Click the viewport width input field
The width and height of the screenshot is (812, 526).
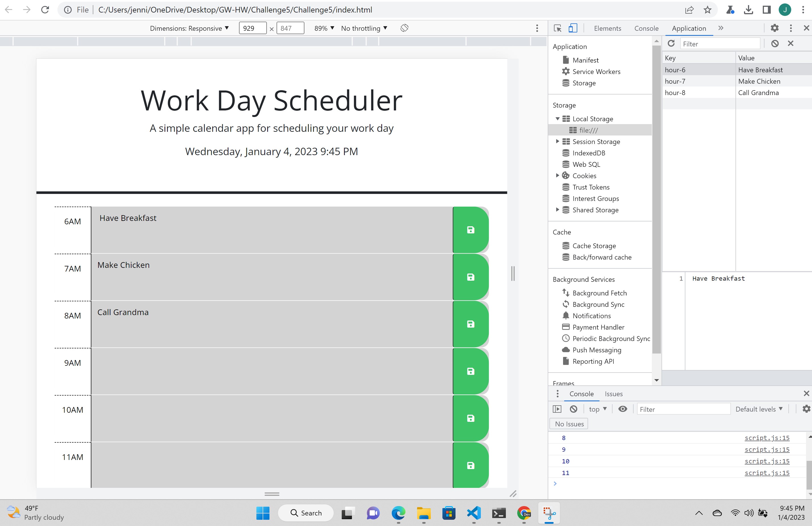(252, 28)
